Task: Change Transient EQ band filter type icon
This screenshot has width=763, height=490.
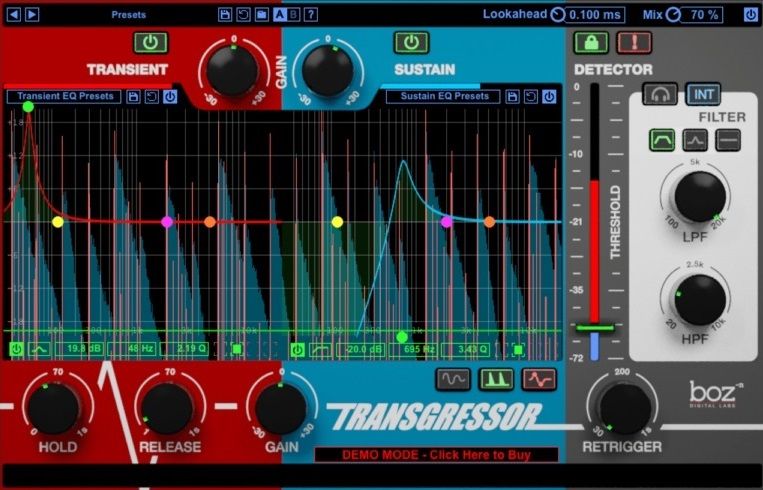Action: [x=39, y=349]
